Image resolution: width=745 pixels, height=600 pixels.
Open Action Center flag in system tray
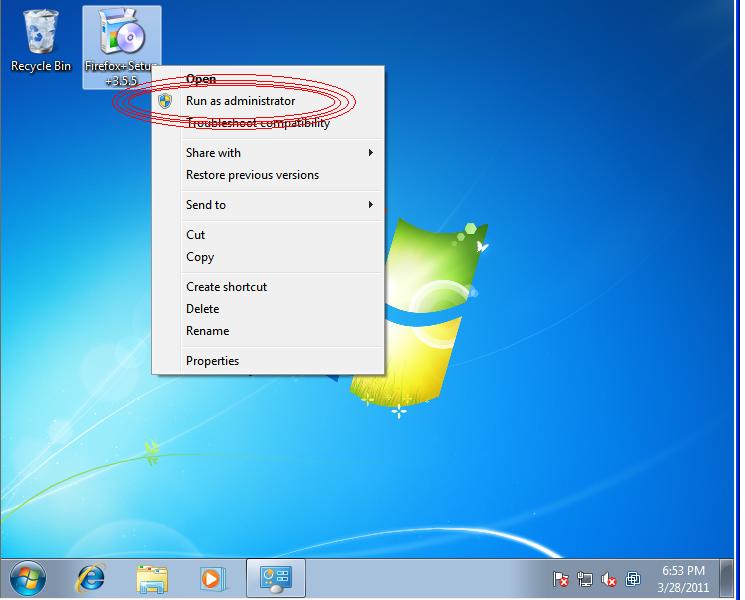[x=560, y=579]
